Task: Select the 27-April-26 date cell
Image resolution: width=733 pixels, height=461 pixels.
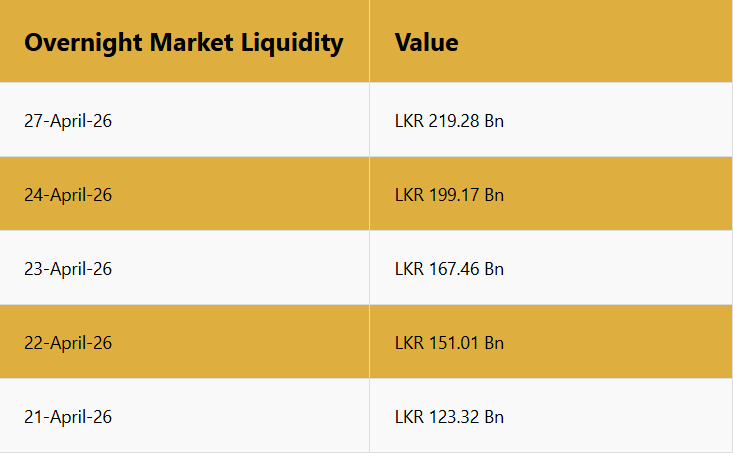Action: 68,121
